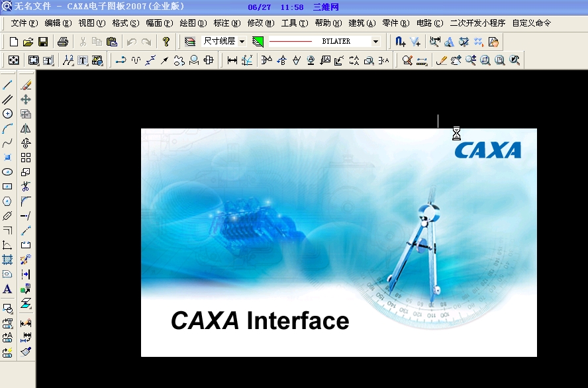The height and width of the screenshot is (388, 588).
Task: Create a new file
Action: coord(13,42)
